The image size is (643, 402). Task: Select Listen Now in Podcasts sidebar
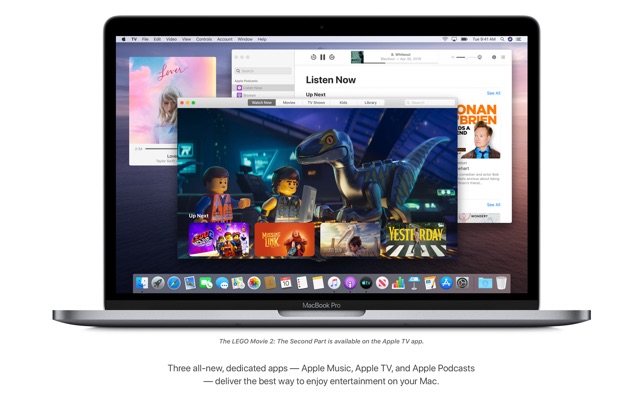point(264,88)
